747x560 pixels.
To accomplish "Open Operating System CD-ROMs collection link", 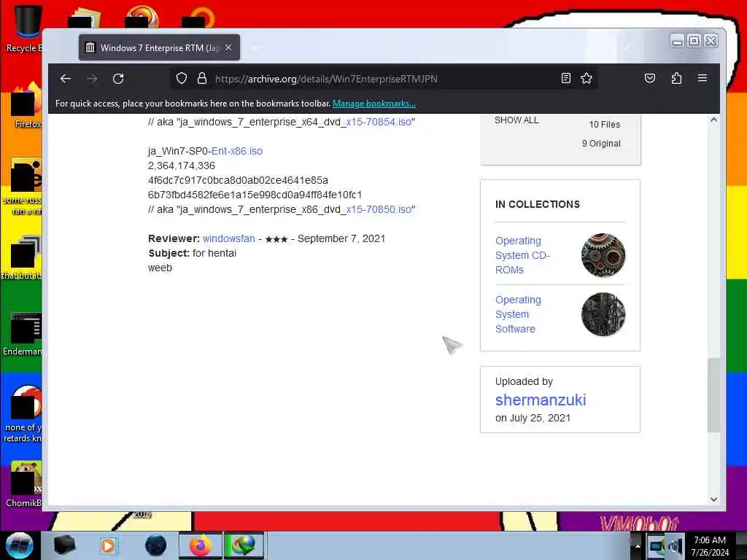I will [522, 255].
